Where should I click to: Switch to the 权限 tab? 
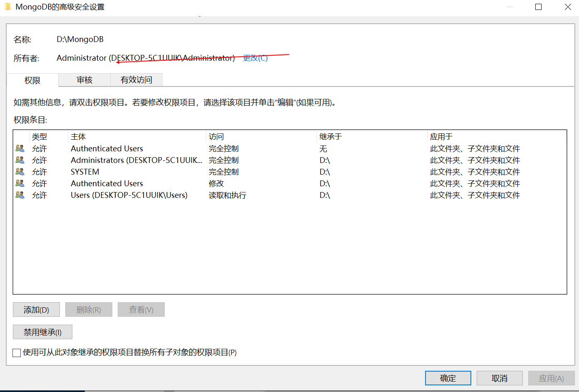pyautogui.click(x=32, y=80)
